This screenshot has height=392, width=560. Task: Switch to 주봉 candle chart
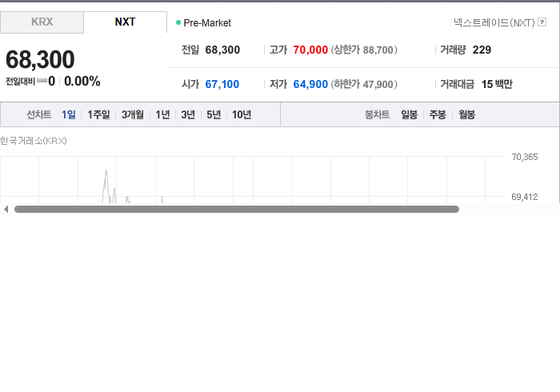coord(438,114)
